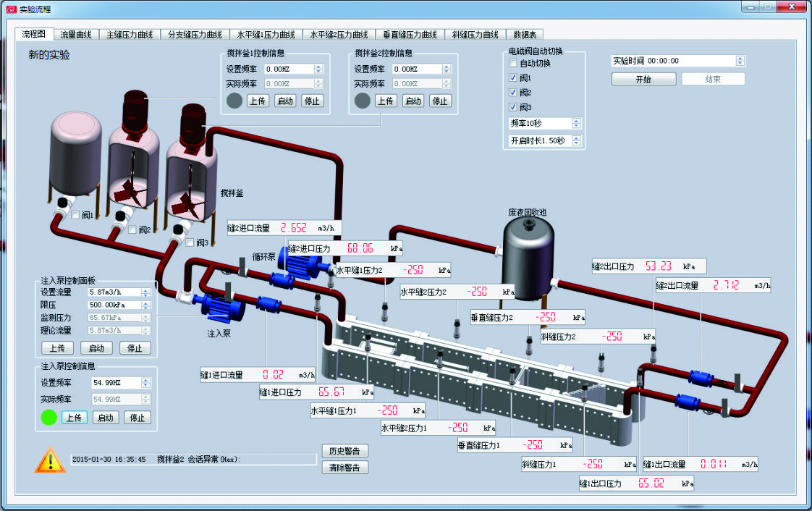Click the app icon in the title bar
Screen dimensions: 812x511
tap(11, 9)
